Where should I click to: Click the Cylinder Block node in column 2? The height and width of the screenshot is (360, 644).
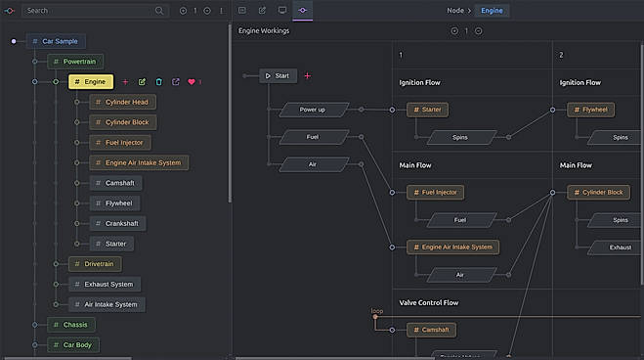pyautogui.click(x=598, y=193)
